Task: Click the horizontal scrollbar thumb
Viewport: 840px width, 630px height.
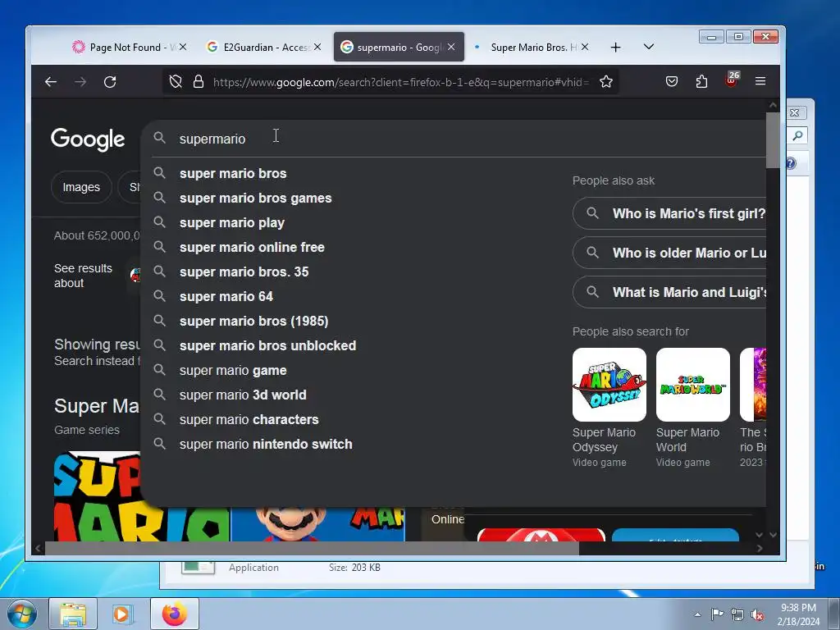Action: coord(312,548)
